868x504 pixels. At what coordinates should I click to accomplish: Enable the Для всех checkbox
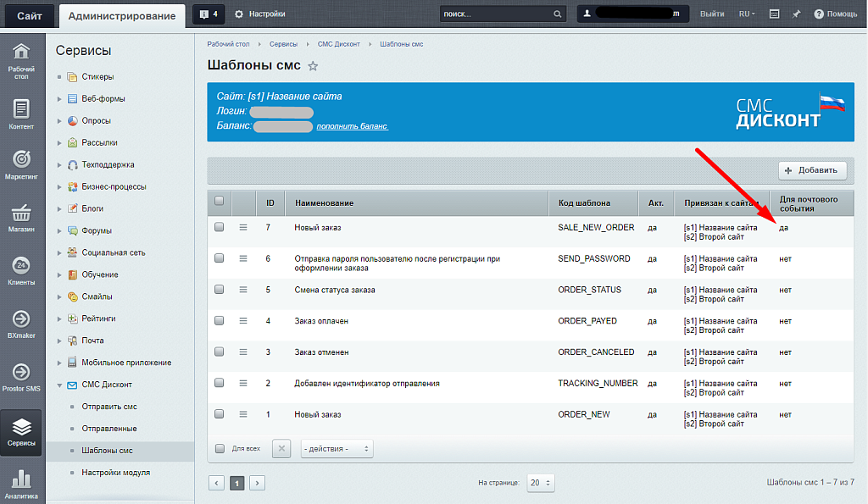pos(220,449)
